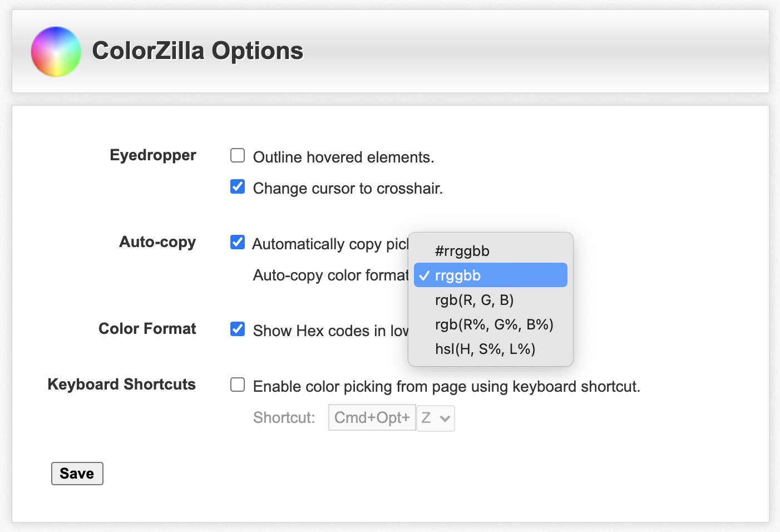This screenshot has height=532, width=780.
Task: Click the Save button
Action: point(77,474)
